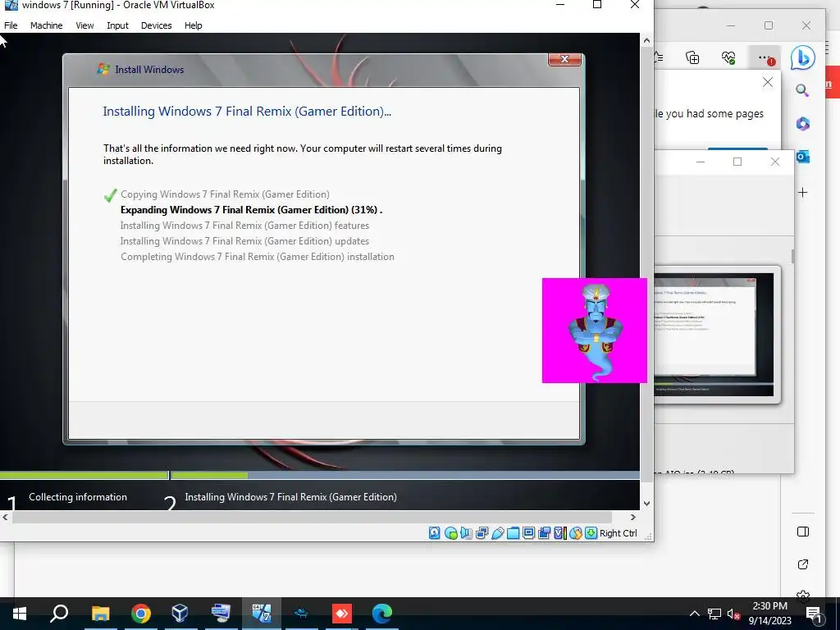Click 'Completing Windows 7 Final Remix' installation line

257,257
